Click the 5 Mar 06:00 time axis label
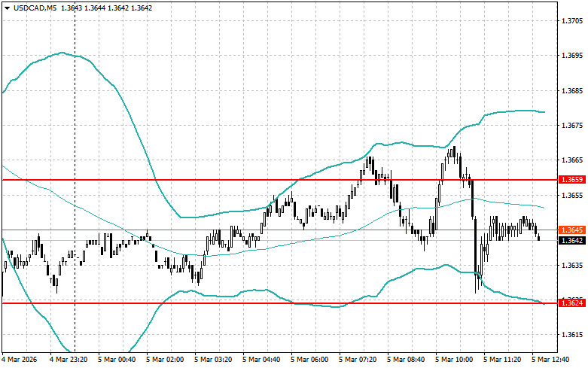Screen dimensions: 588x368 coord(309,360)
